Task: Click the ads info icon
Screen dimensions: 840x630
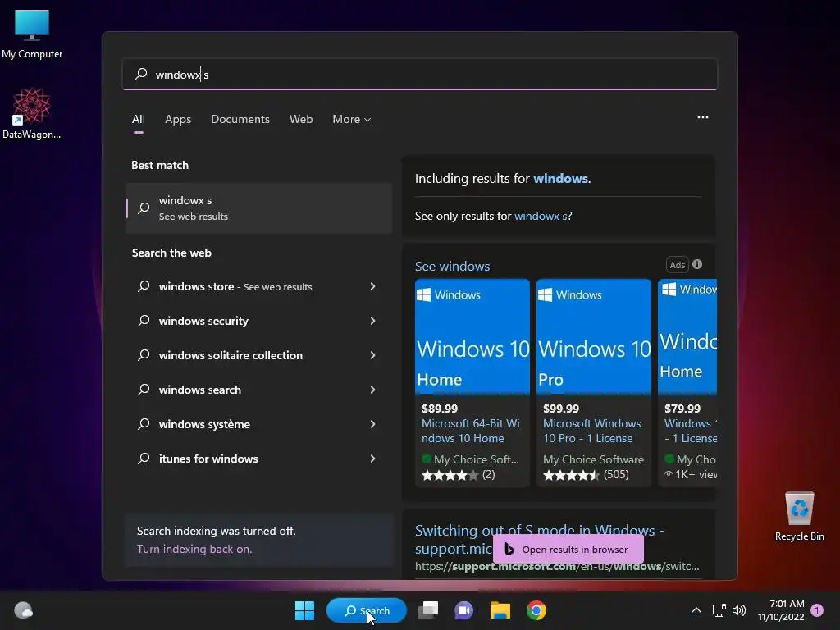Action: click(x=697, y=264)
